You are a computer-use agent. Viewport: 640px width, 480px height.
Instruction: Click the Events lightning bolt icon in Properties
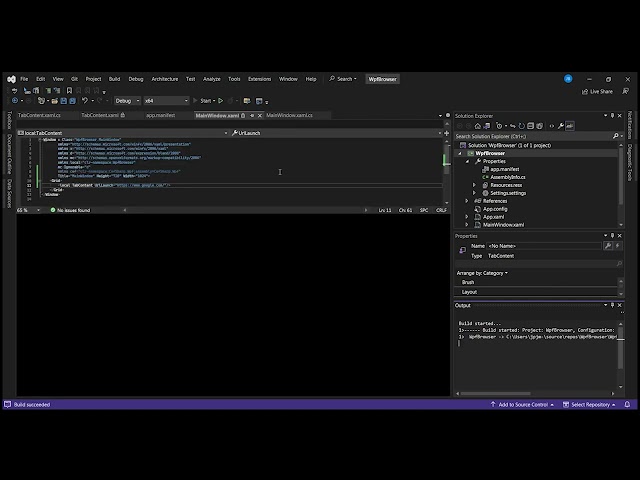tap(617, 246)
